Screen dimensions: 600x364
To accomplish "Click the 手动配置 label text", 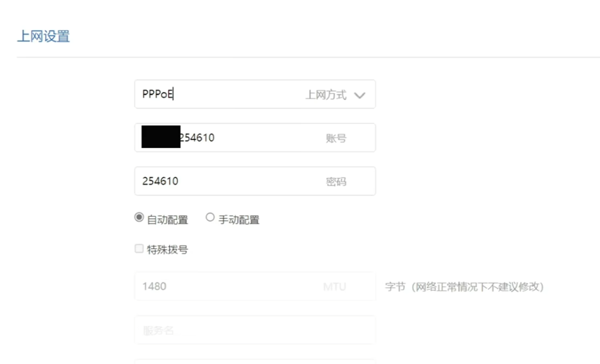I will point(239,220).
